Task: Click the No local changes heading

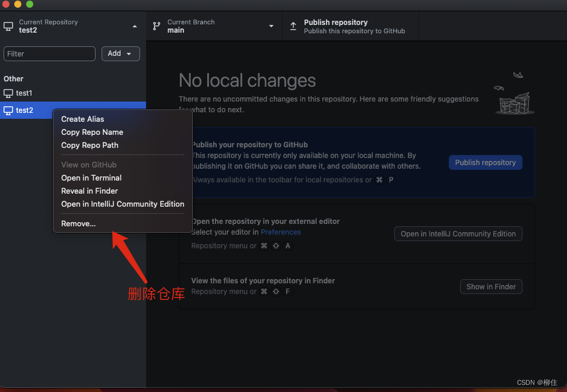Action: click(x=248, y=80)
